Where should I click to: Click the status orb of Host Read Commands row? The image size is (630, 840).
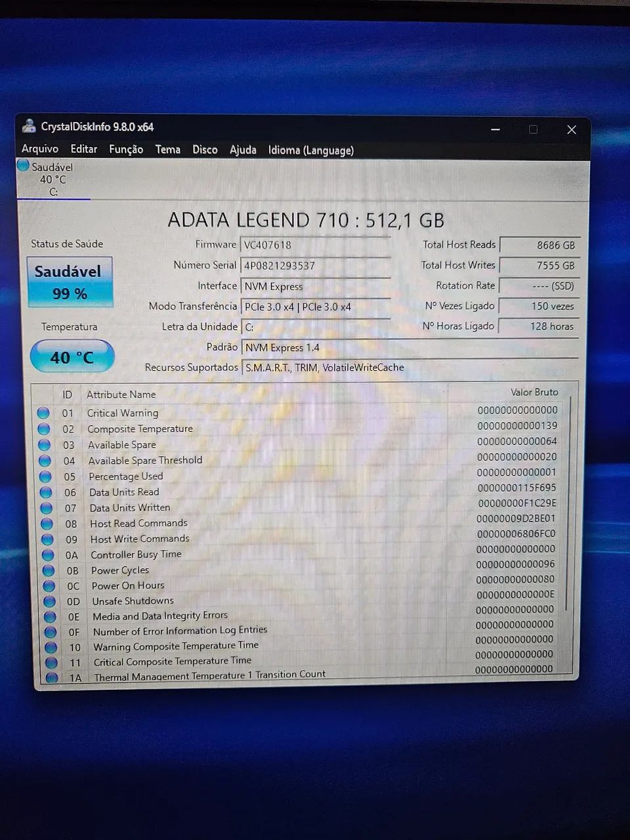point(47,524)
